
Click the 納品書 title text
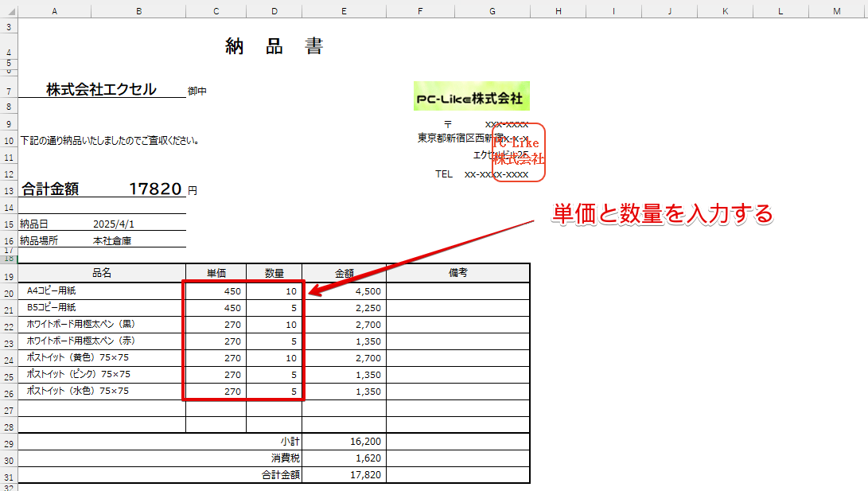(x=274, y=46)
